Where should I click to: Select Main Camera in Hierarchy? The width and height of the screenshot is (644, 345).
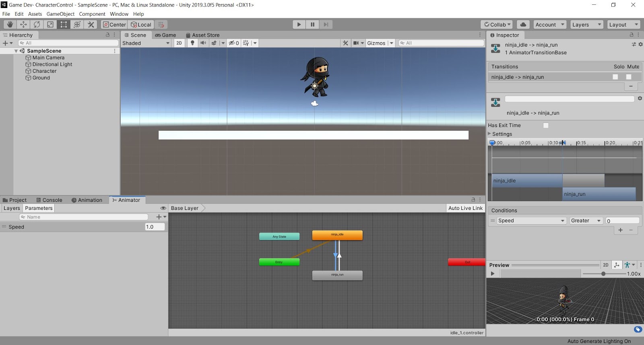[x=48, y=57]
